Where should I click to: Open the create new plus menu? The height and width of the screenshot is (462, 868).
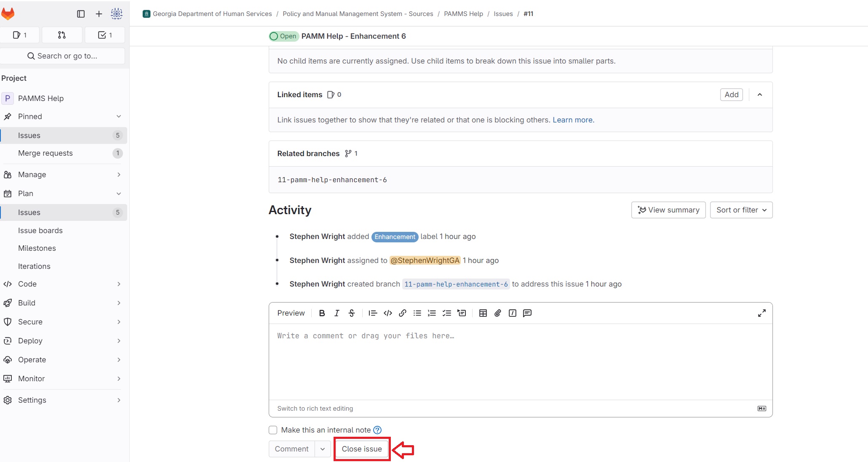tap(99, 14)
